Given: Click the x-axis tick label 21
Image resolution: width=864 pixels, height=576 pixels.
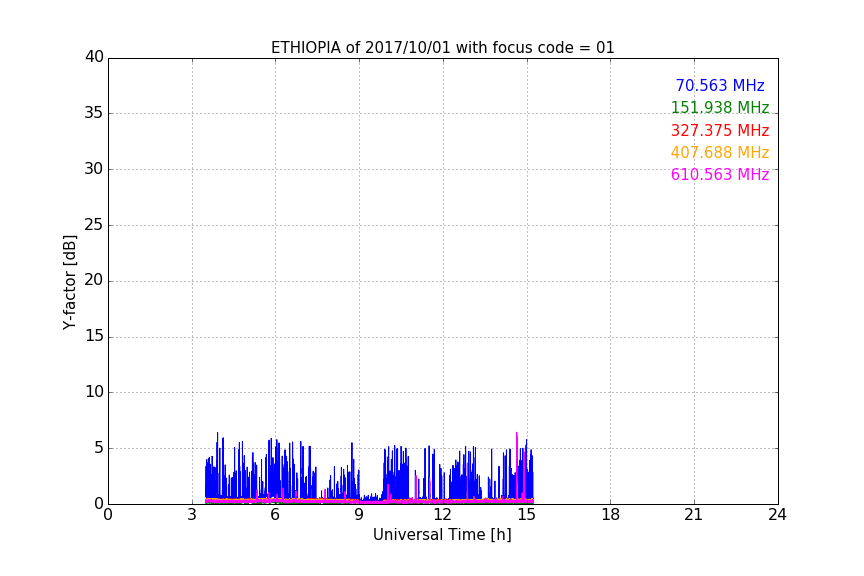Looking at the screenshot, I should [694, 515].
